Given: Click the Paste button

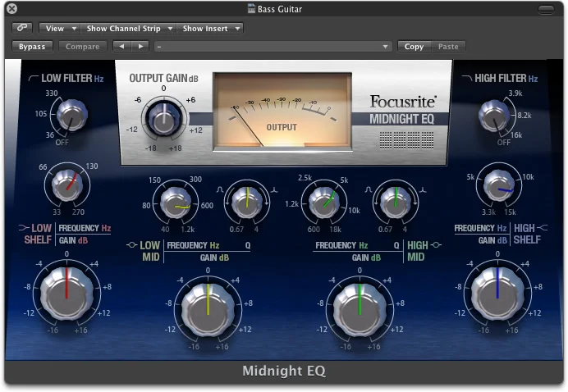Looking at the screenshot, I should 448,47.
